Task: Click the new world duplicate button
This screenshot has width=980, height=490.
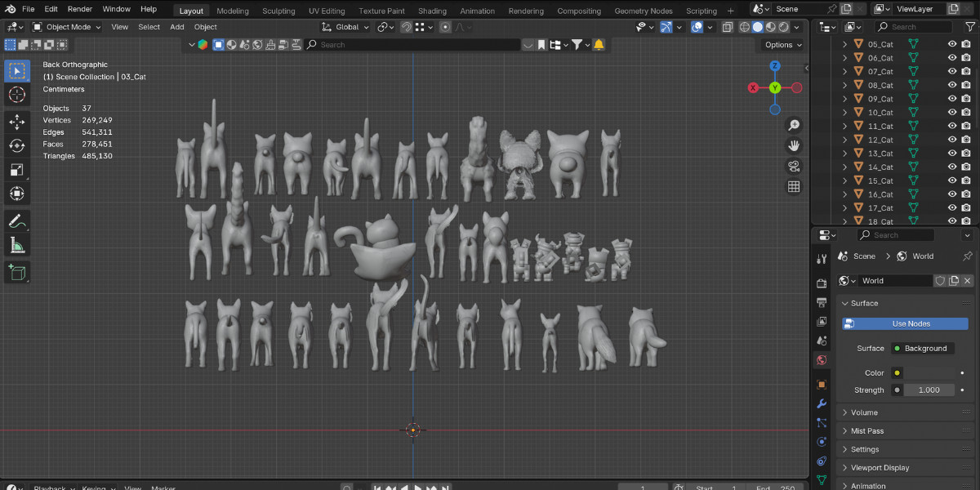Action: 954,281
